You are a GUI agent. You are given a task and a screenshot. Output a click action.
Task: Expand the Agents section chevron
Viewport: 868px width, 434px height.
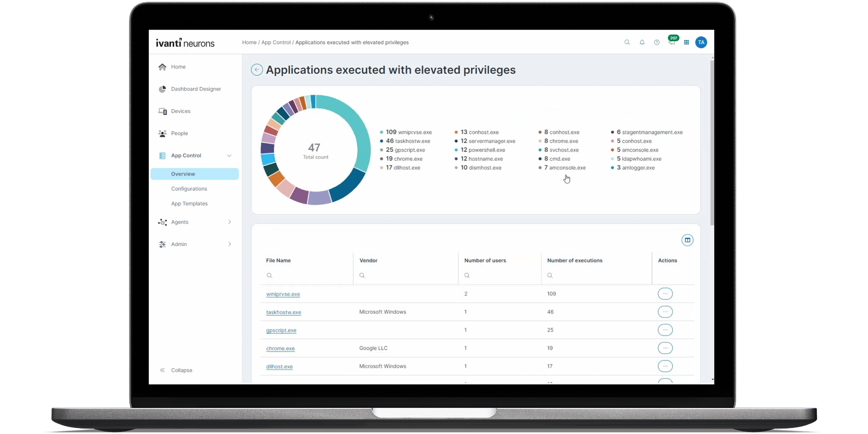230,222
